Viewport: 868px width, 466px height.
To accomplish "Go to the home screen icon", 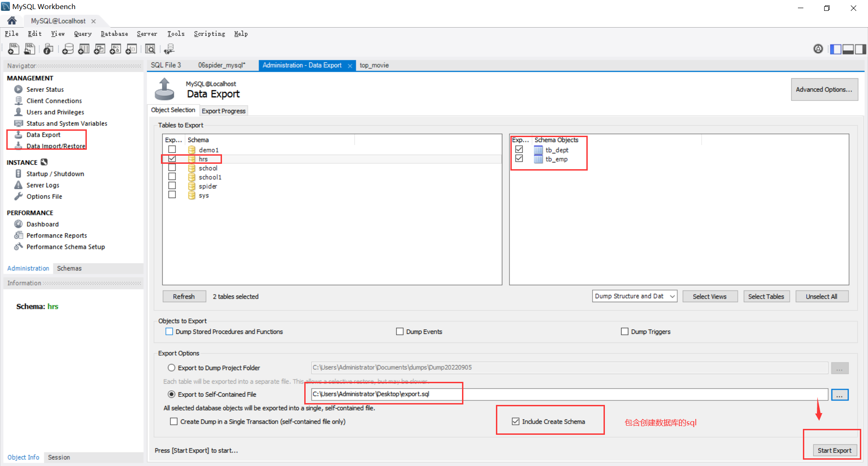I will point(12,20).
